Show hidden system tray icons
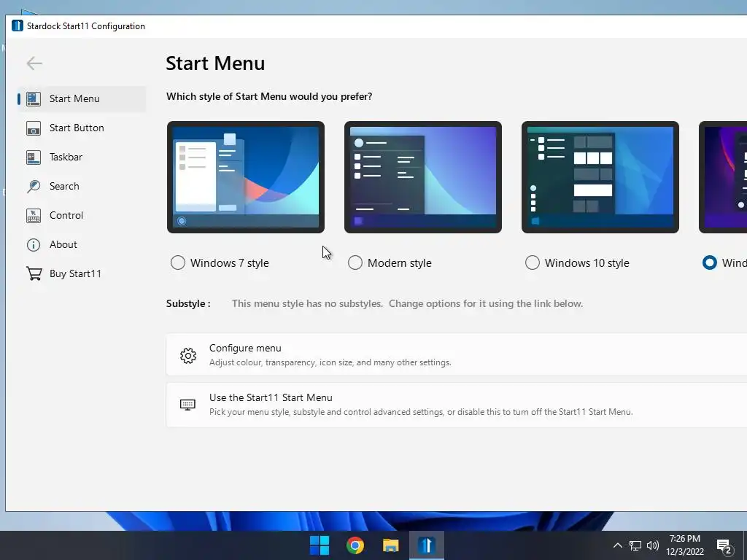747x560 pixels. tap(617, 545)
